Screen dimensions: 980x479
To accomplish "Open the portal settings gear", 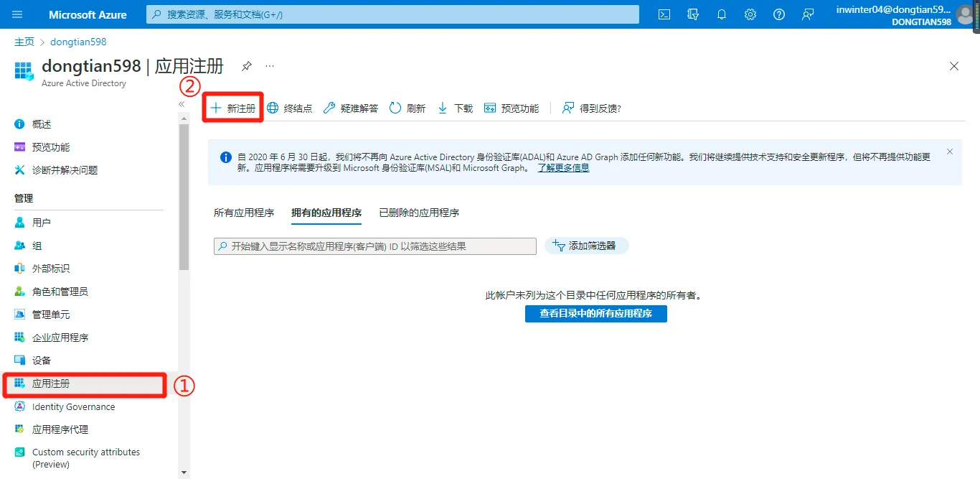I will [750, 14].
